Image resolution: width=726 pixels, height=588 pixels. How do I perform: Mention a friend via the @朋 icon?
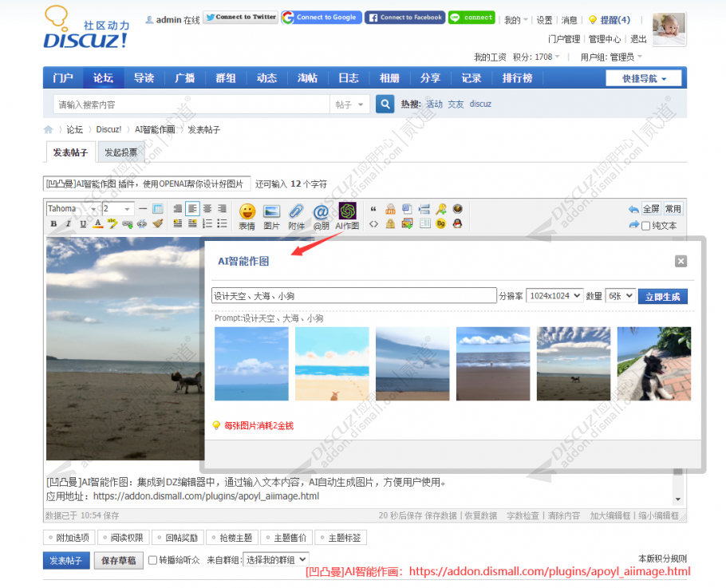(322, 212)
